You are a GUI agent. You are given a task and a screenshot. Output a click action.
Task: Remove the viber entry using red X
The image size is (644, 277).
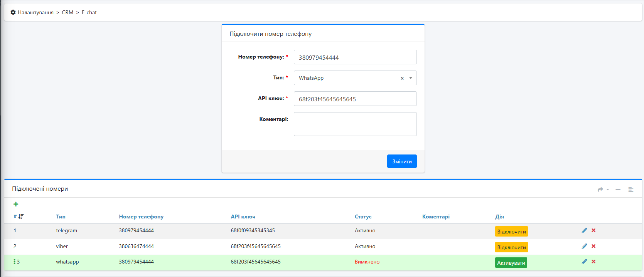pos(593,246)
